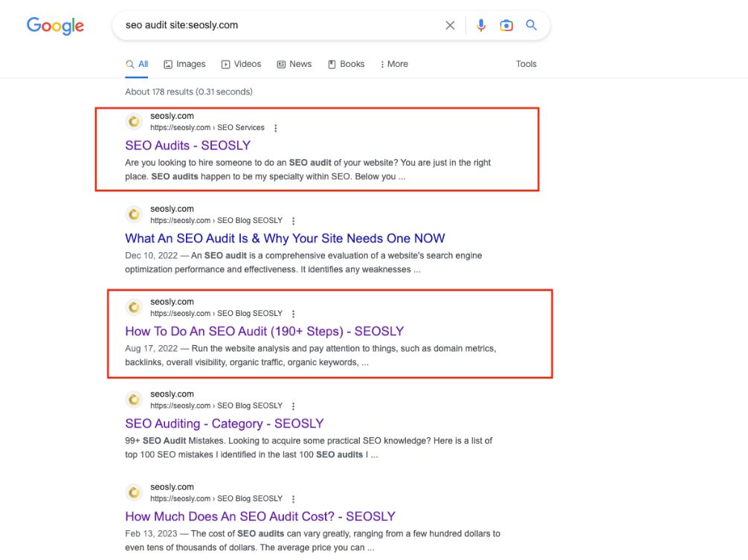
Task: Open three-dot menu for 190+ Steps result
Action: [294, 314]
